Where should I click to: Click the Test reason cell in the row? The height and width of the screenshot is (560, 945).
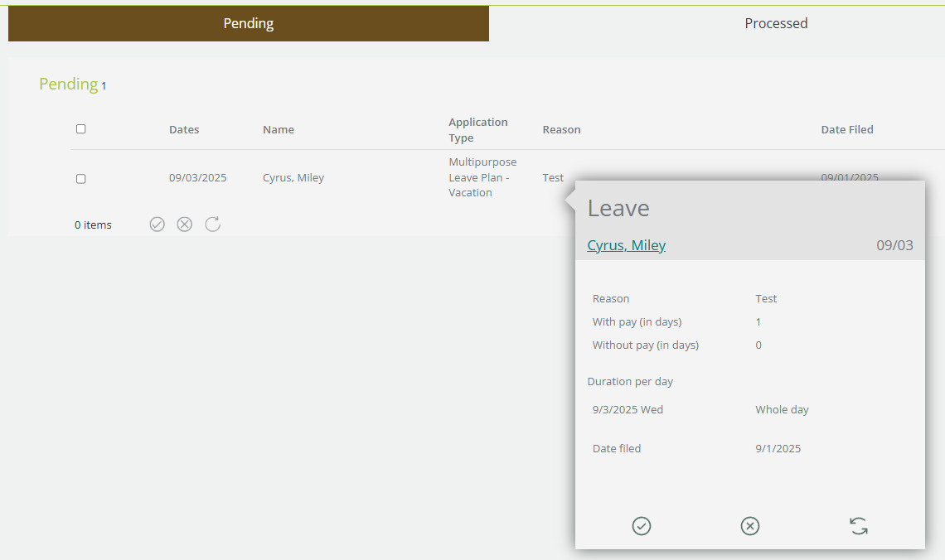(x=553, y=178)
